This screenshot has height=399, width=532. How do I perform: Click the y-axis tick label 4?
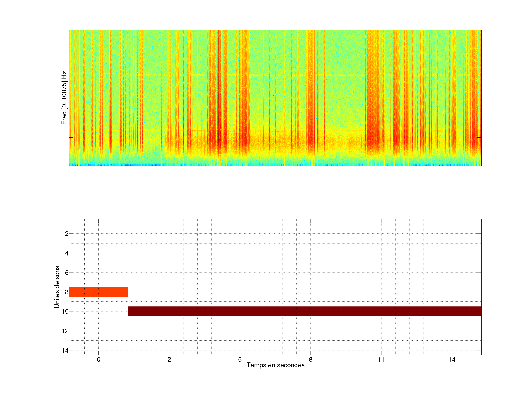pos(67,253)
